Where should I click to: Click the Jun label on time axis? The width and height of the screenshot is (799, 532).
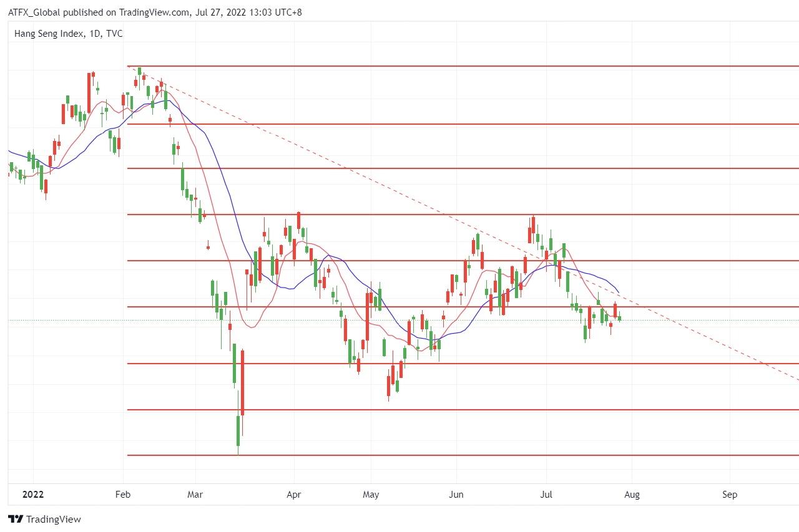tap(457, 495)
